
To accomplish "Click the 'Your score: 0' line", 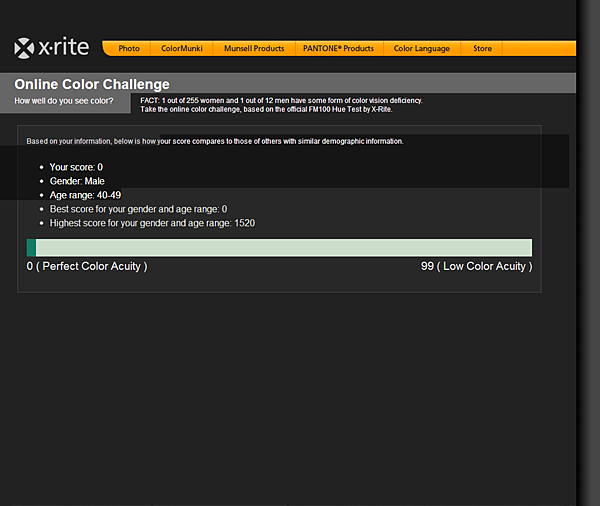I will [x=76, y=167].
